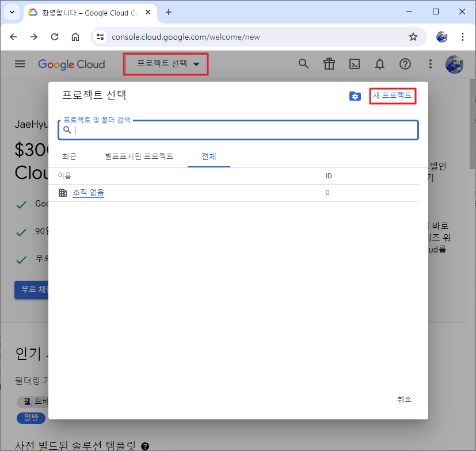Bookmark this page with the star
Viewport: 476px width, 451px height.
[x=413, y=37]
